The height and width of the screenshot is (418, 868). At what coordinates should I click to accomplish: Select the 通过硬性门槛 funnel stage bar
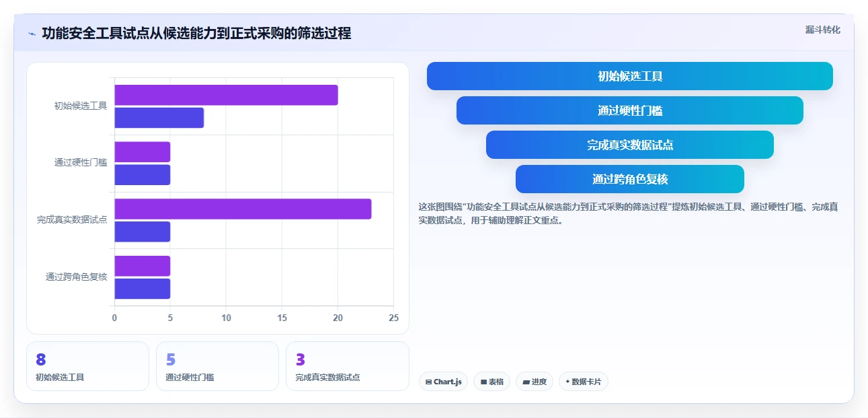pos(630,110)
